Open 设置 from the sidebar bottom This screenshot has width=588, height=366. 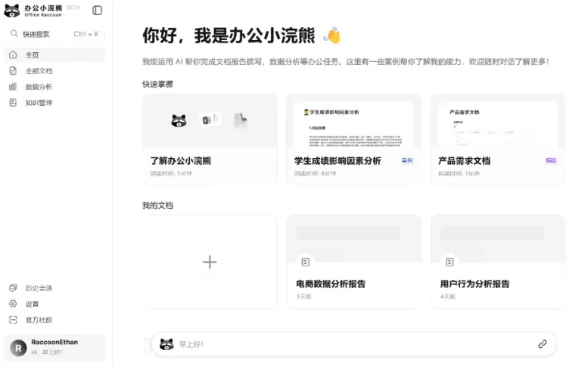(32, 304)
